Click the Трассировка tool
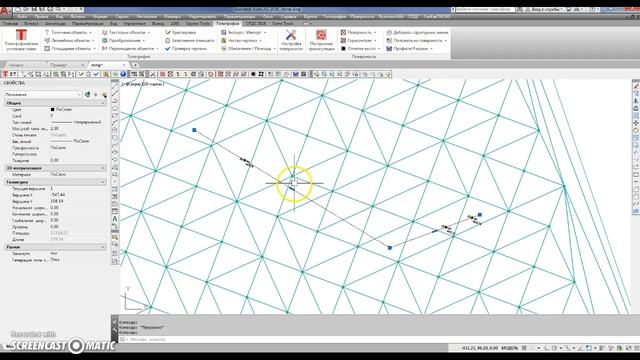The width and height of the screenshot is (640, 360). 180,32
